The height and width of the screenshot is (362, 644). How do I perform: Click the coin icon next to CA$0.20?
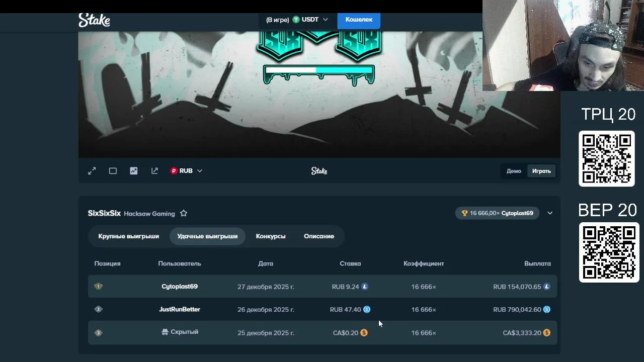364,333
